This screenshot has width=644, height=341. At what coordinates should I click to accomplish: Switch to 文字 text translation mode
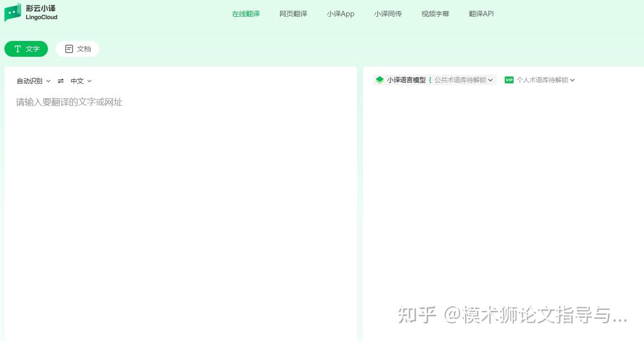26,49
